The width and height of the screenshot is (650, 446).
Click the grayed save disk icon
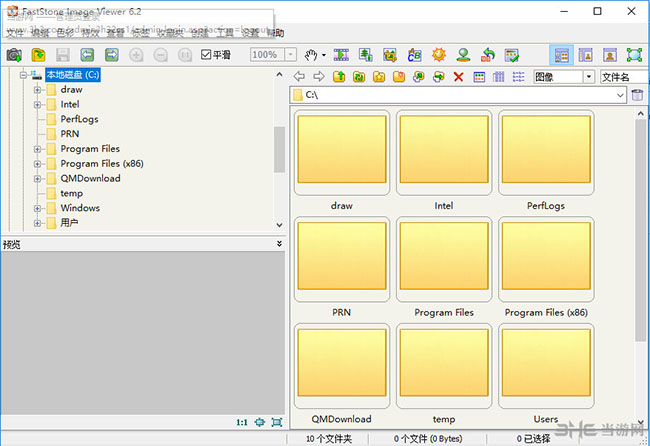click(x=63, y=55)
